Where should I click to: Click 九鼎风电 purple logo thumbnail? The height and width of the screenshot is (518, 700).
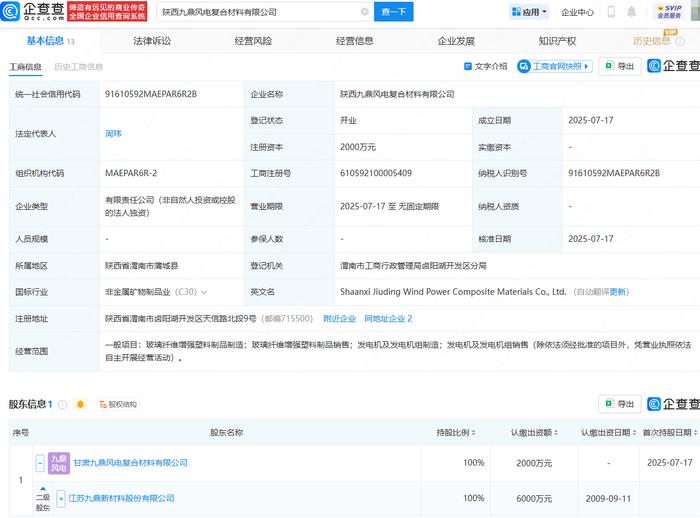[x=59, y=463]
